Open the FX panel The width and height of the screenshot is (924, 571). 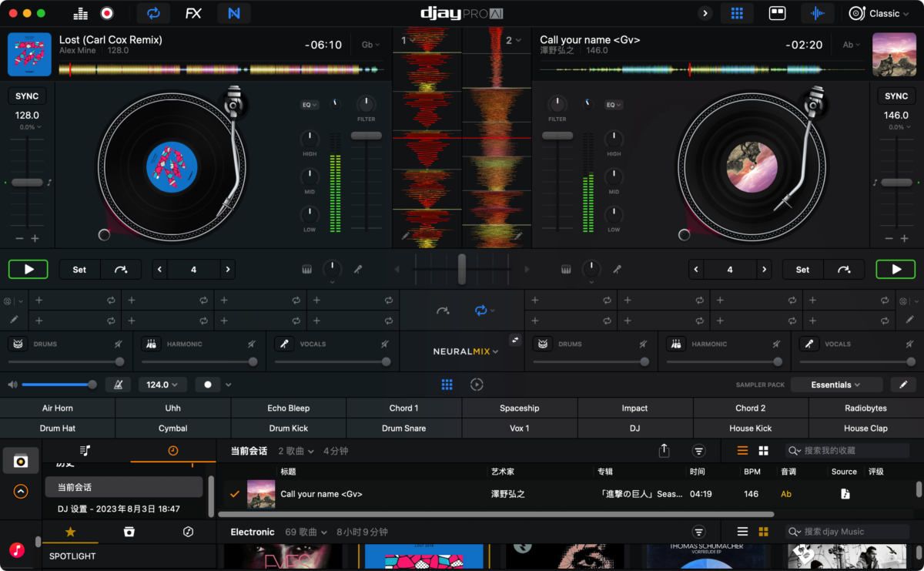193,13
